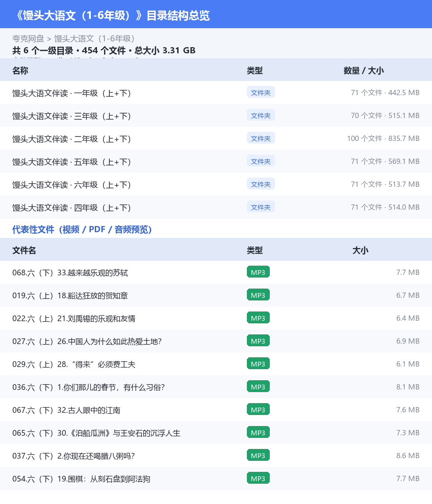The image size is (432, 504).
Task: Click the value 100 个文件 · 835.7 MB
Action: (x=383, y=138)
